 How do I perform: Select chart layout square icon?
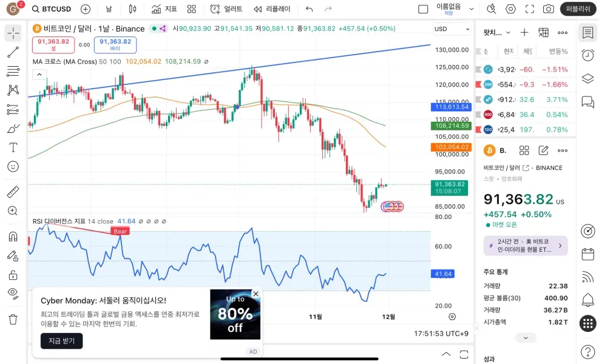click(423, 8)
